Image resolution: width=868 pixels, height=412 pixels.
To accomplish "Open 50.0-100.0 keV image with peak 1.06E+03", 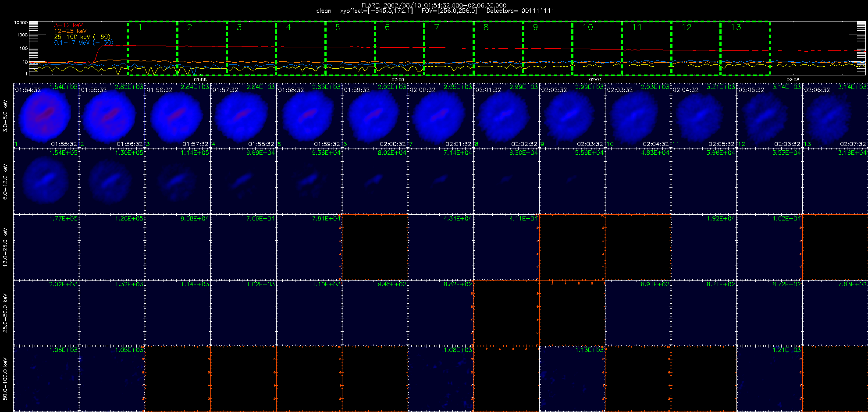I will coord(46,379).
